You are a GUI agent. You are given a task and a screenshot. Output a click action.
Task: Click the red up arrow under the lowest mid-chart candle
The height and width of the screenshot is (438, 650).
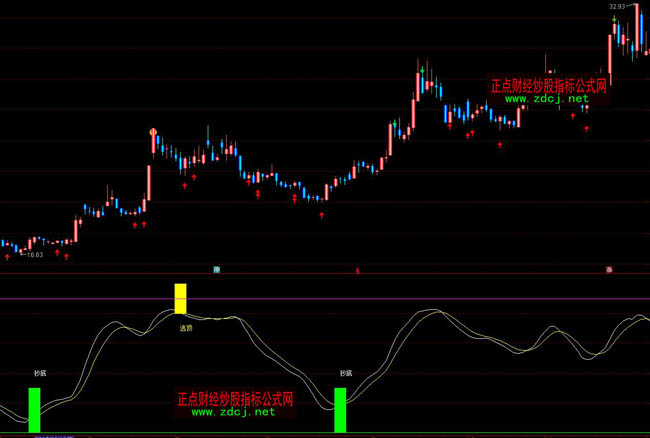coord(321,213)
